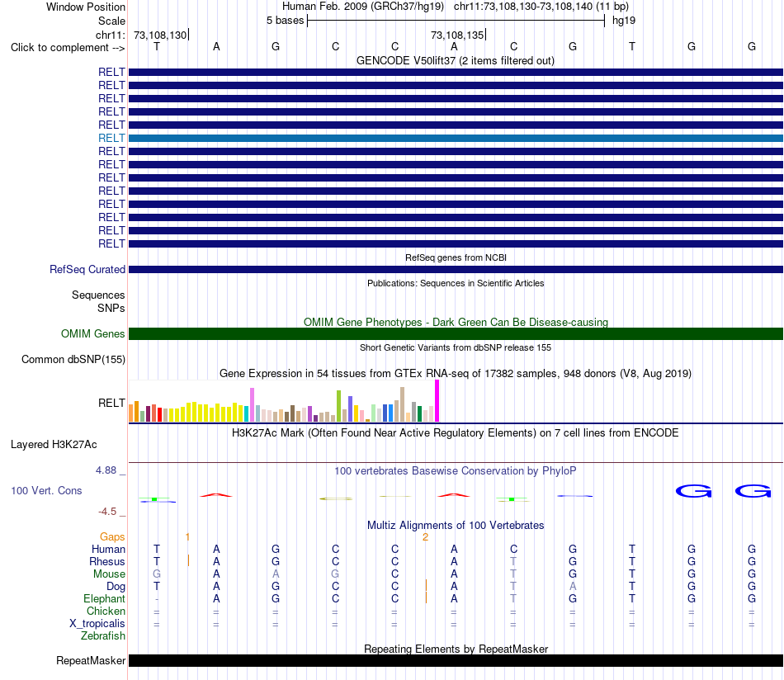Viewport: 784px width, 680px height.
Task: Click the '5 bases' scale text
Action: pyautogui.click(x=285, y=21)
